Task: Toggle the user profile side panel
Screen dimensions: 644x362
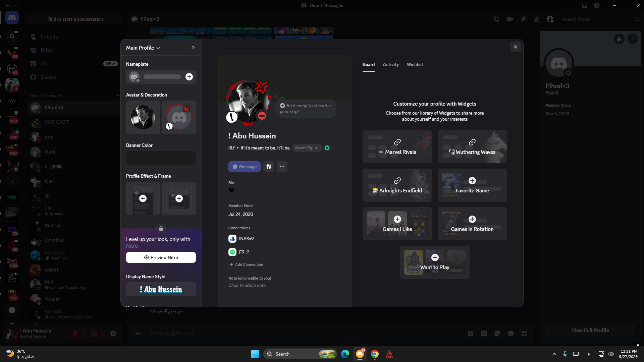Action: pyautogui.click(x=550, y=19)
